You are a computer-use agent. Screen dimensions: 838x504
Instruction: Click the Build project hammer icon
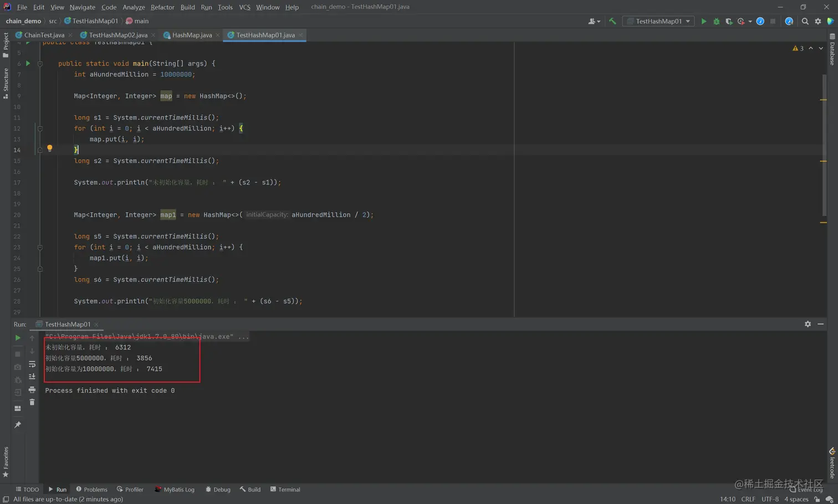pos(612,21)
